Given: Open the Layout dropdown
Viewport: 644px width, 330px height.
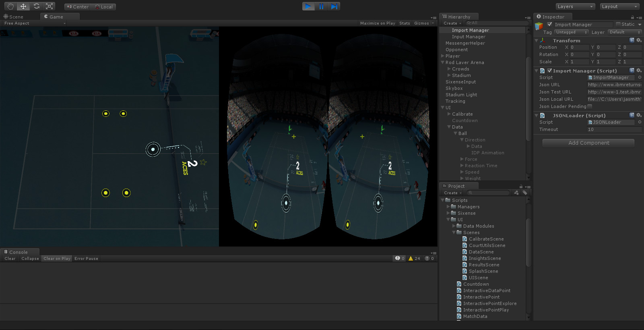Looking at the screenshot, I should (619, 6).
